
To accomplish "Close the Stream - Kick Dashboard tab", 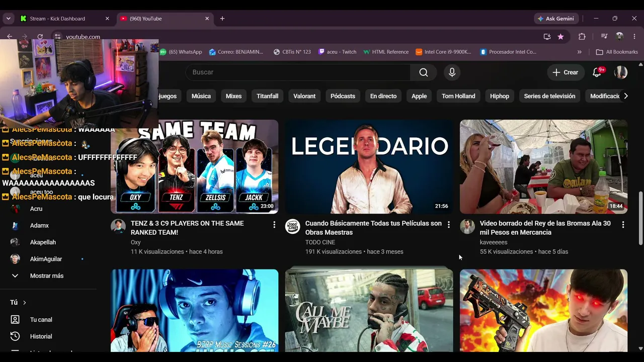I will [107, 19].
